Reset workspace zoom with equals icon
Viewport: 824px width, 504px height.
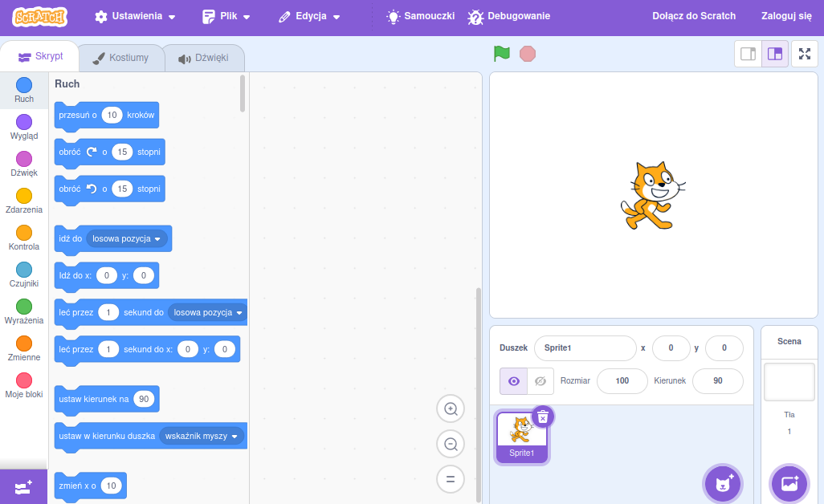click(451, 479)
